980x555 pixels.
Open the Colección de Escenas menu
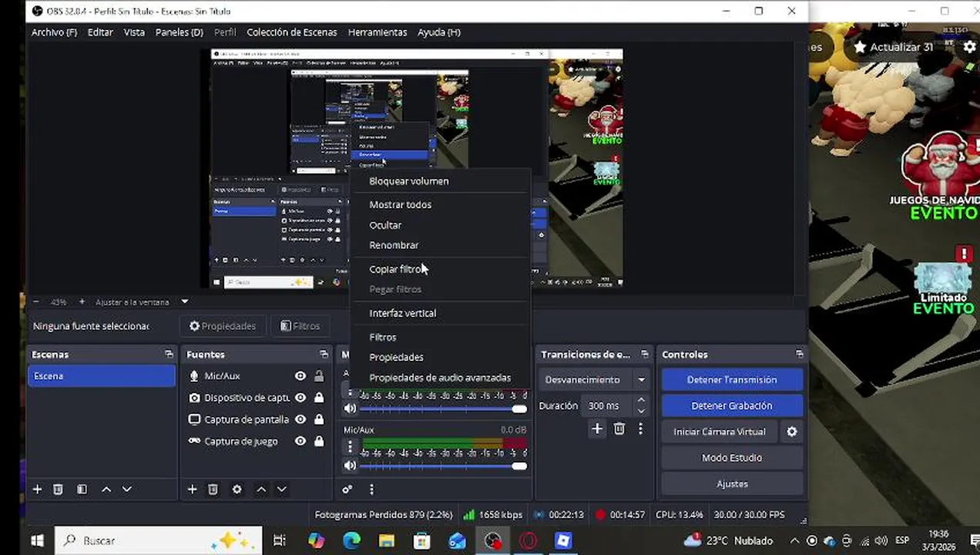click(291, 32)
